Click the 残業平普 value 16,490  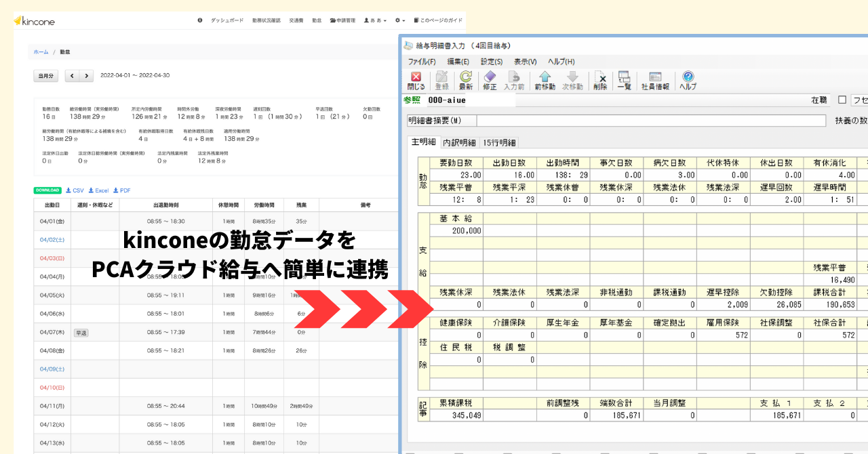pyautogui.click(x=831, y=279)
